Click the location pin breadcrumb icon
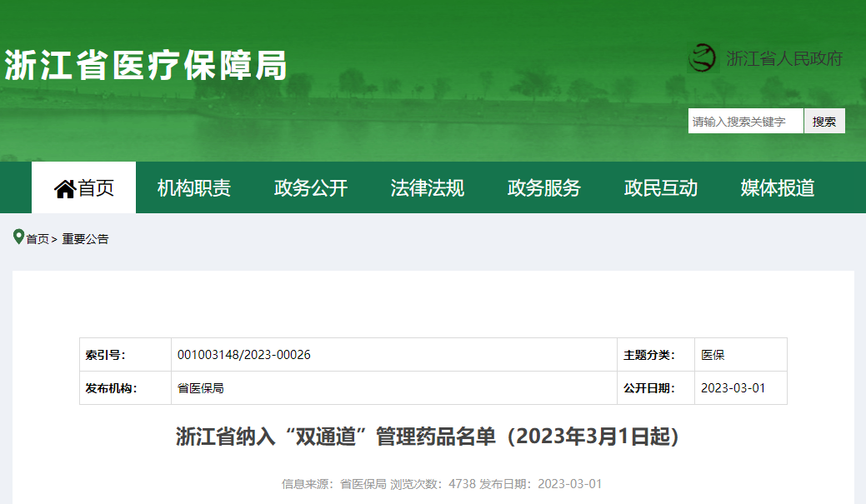This screenshot has height=504, width=866. point(19,237)
